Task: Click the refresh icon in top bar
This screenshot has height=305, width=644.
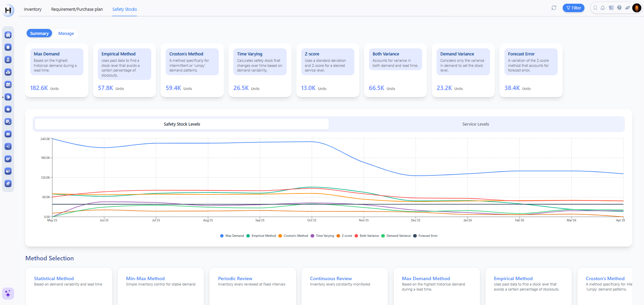Action: [554, 8]
